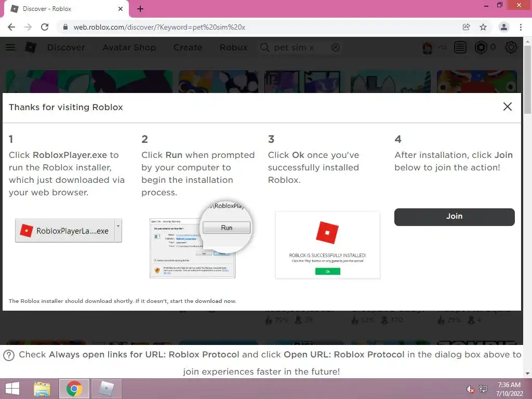The width and height of the screenshot is (532, 399).
Task: Click the scrollbar down arrow
Action: (x=527, y=374)
